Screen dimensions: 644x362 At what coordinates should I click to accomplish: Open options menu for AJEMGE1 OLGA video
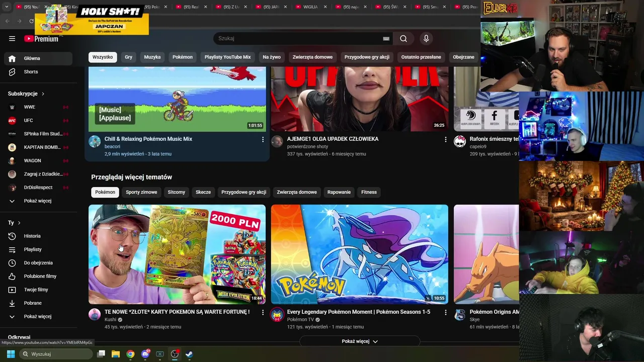click(x=445, y=139)
